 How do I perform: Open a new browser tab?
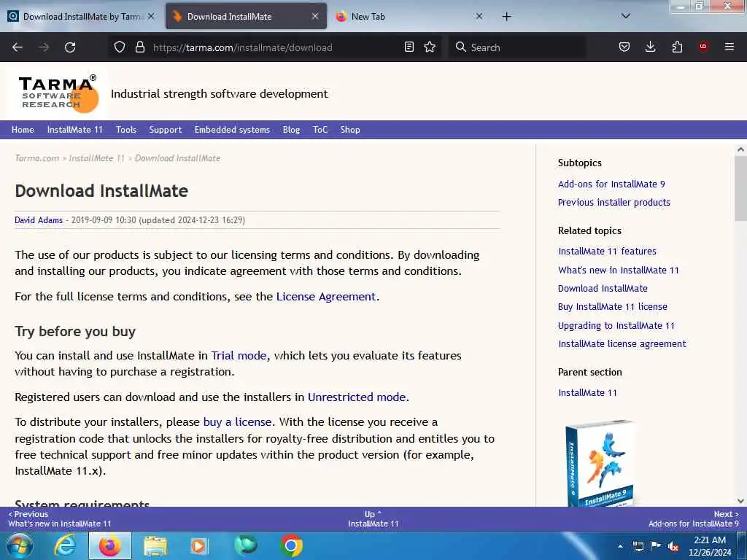click(x=506, y=17)
